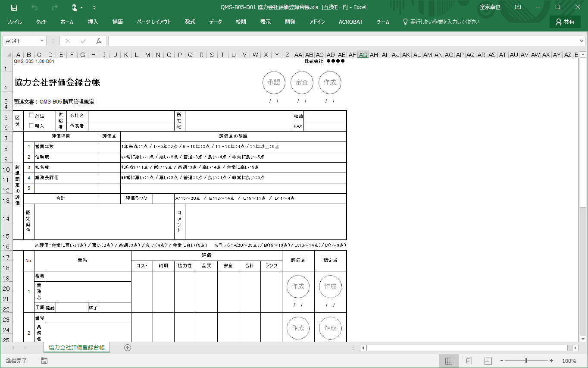Click the 知名度 cell
588x368 pixels.
coord(66,167)
